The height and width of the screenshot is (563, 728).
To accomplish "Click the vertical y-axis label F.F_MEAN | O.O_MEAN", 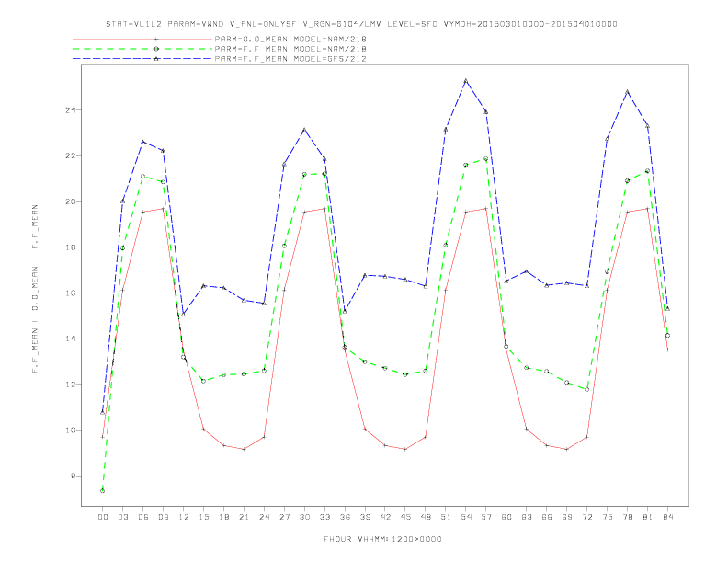I will point(35,289).
